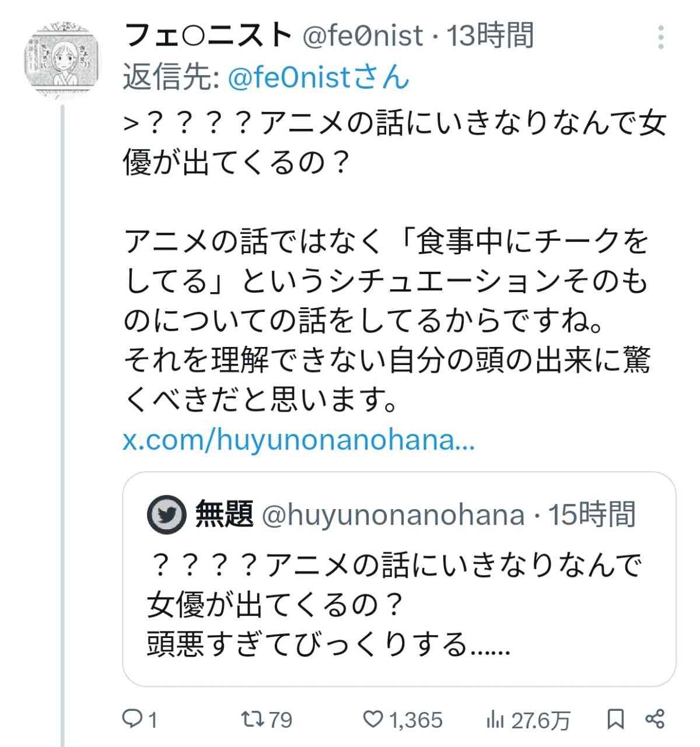View analytics bar chart icon

(x=495, y=720)
